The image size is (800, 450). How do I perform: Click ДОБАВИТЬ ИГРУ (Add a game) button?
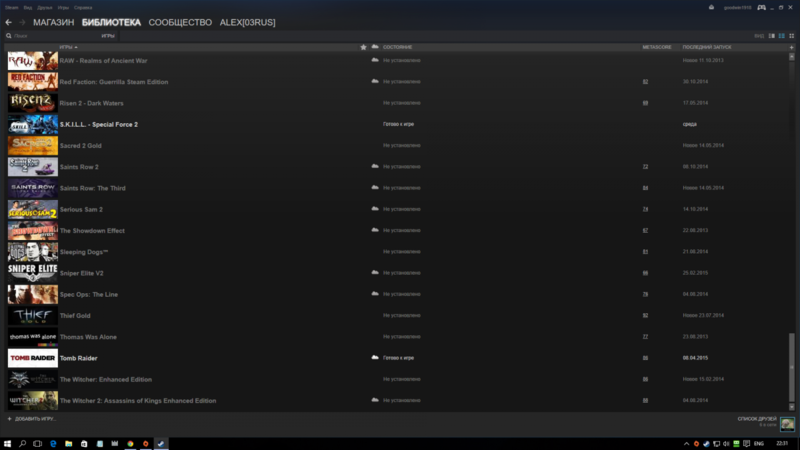pyautogui.click(x=32, y=419)
